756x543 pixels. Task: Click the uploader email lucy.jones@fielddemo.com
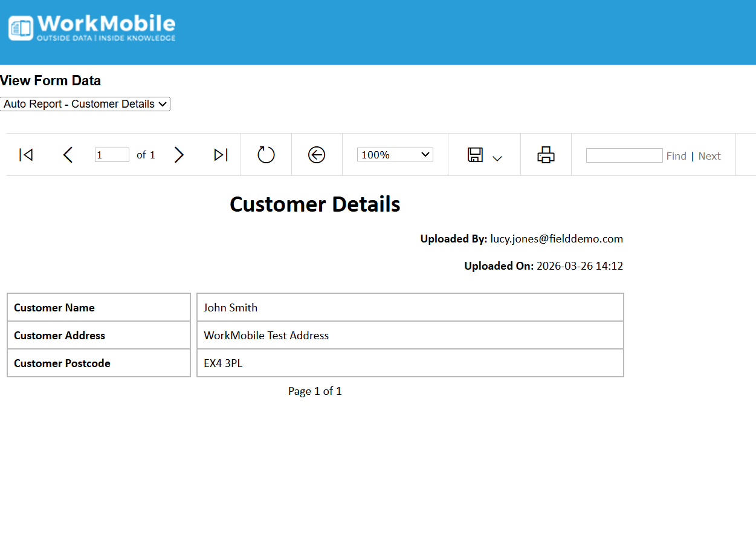coord(556,239)
